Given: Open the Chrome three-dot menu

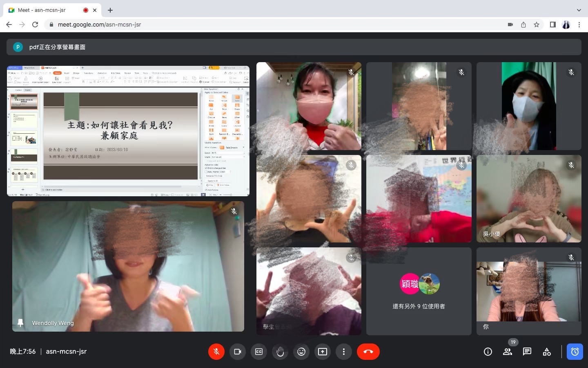Looking at the screenshot, I should coord(579,25).
